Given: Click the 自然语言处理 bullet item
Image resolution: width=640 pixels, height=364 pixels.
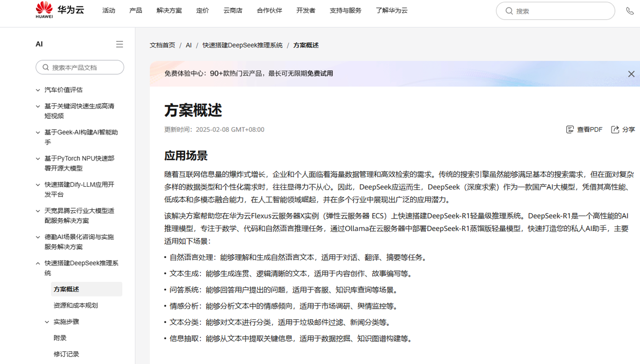Looking at the screenshot, I should [x=298, y=257].
